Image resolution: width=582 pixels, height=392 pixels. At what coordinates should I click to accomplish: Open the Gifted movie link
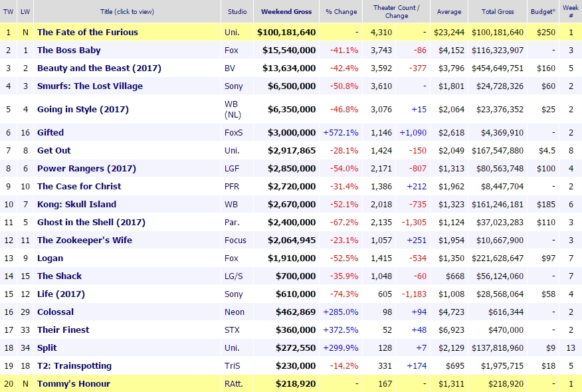point(50,132)
